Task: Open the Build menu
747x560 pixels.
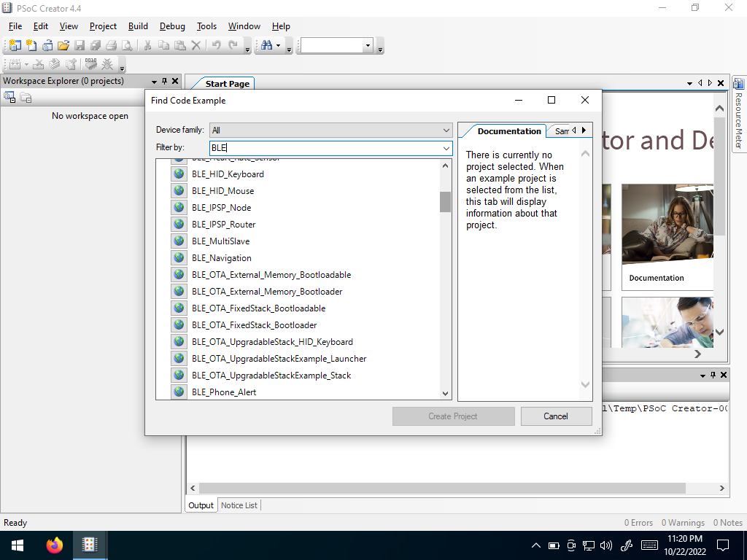Action: (x=138, y=26)
